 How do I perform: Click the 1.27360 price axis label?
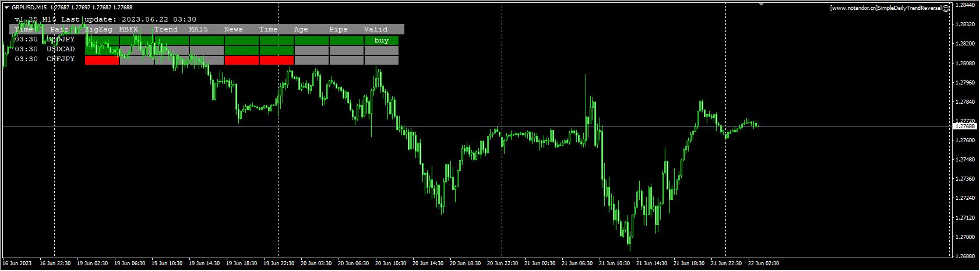(x=965, y=179)
